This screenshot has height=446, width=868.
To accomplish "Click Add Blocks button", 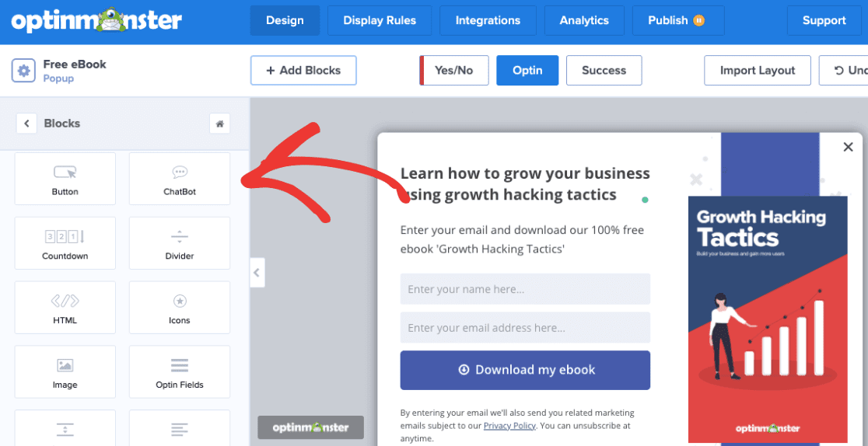I will [x=303, y=70].
